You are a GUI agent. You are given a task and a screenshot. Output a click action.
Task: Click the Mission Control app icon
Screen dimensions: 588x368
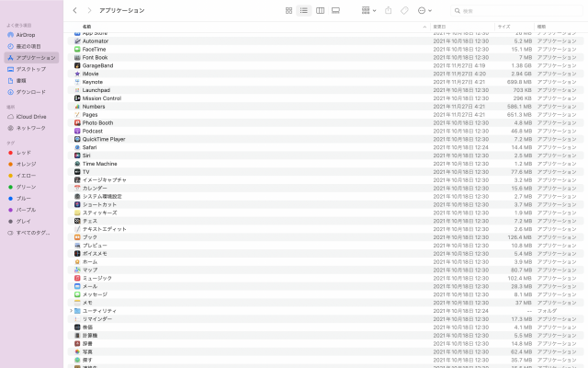click(x=77, y=98)
